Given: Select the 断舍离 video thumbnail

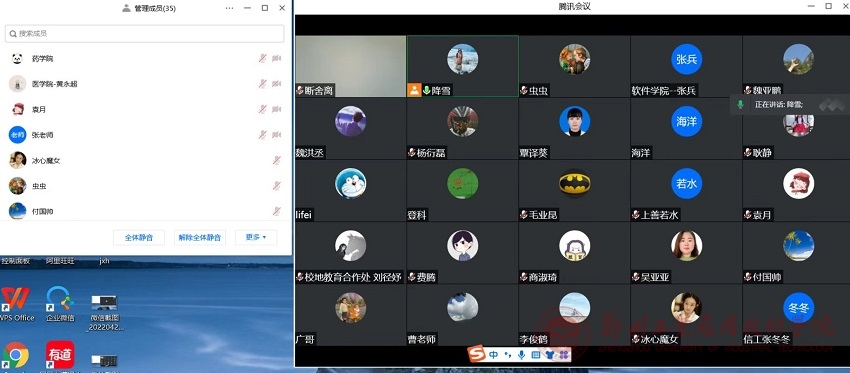Looking at the screenshot, I should pos(351,67).
